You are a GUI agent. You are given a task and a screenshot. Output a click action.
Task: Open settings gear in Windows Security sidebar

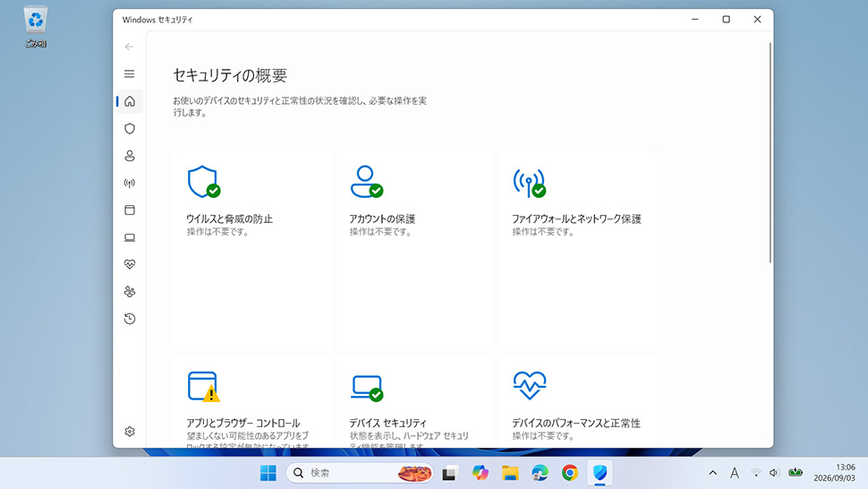click(x=130, y=432)
